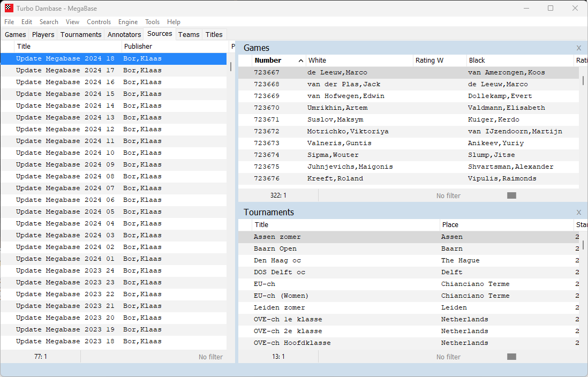Open the View menu
Screen dimensions: 588x377
coord(72,22)
